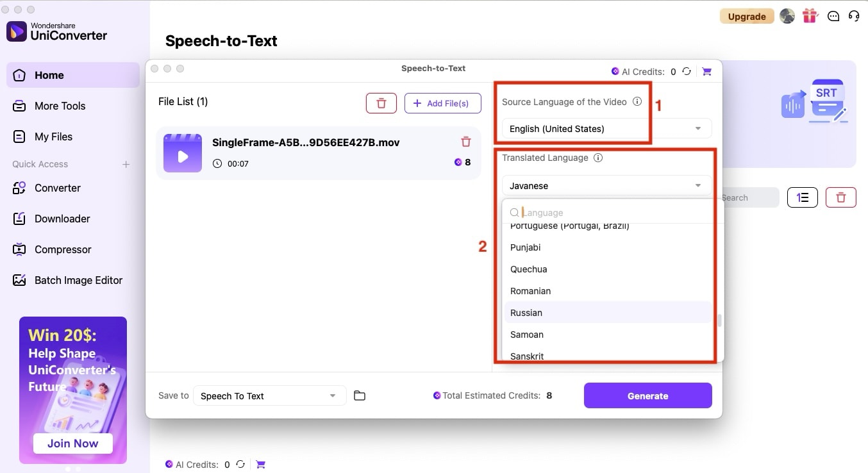
Task: Open Converter from the sidebar
Action: click(x=58, y=188)
